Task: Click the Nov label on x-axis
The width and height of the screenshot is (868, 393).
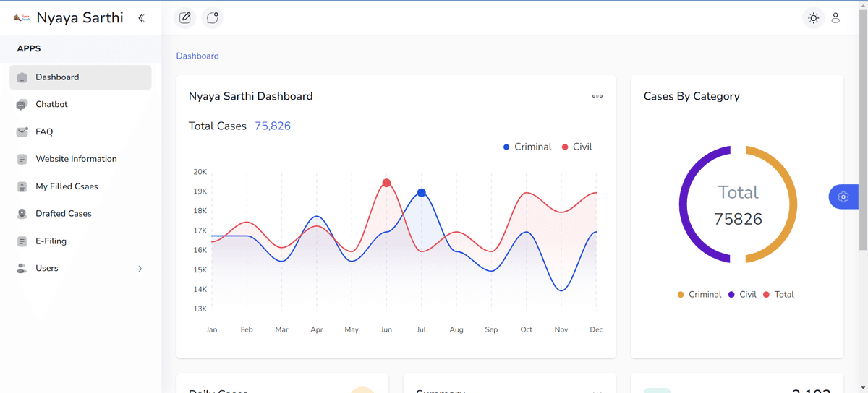Action: point(561,329)
